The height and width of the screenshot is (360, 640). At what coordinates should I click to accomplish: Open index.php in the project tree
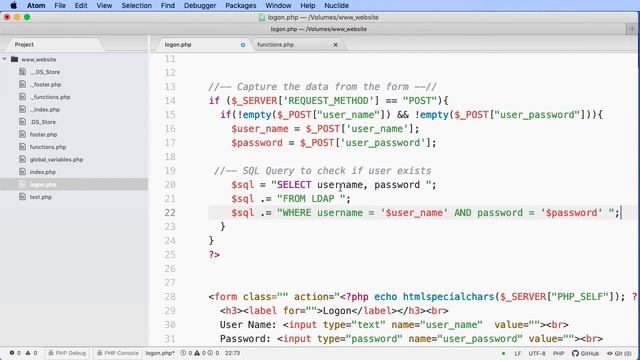[43, 172]
